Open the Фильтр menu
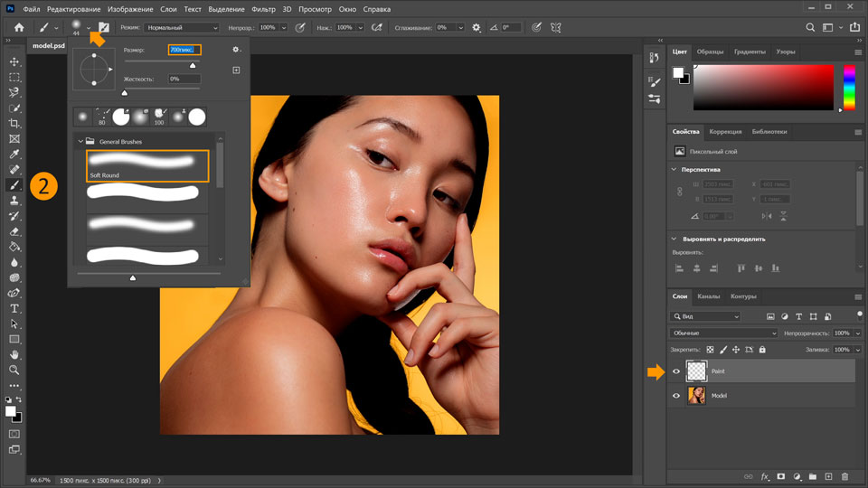 click(x=264, y=8)
